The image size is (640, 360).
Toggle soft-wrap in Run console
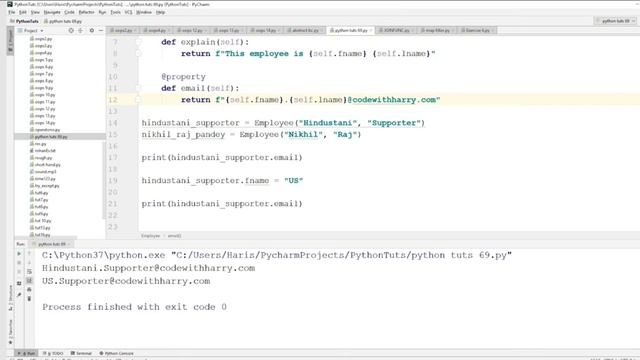(29, 272)
